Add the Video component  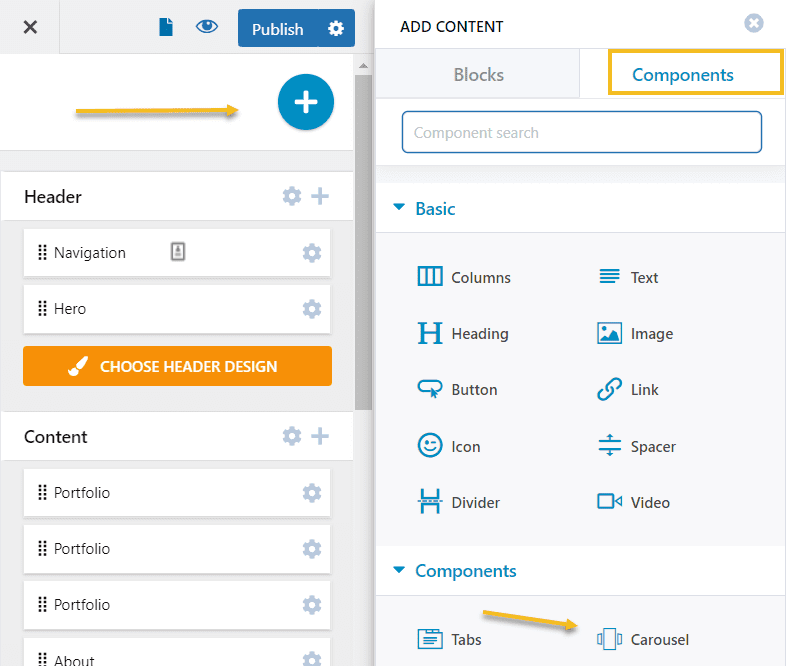[x=634, y=502]
